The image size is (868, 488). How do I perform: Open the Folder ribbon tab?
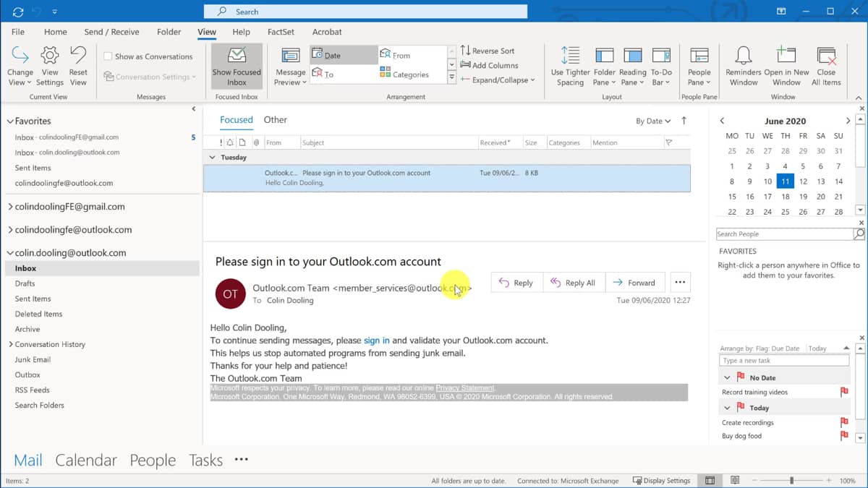(x=169, y=32)
